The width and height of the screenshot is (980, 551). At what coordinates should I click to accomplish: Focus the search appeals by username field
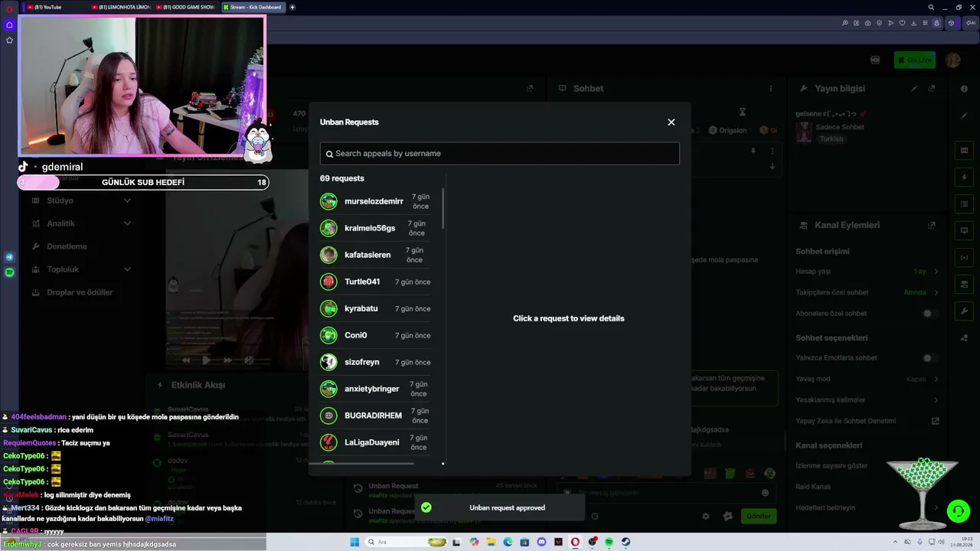pos(499,154)
